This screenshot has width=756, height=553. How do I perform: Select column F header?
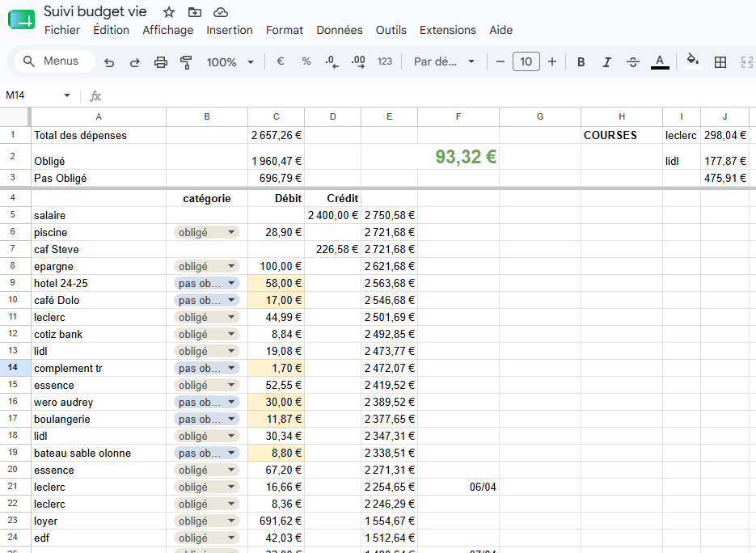(x=458, y=116)
